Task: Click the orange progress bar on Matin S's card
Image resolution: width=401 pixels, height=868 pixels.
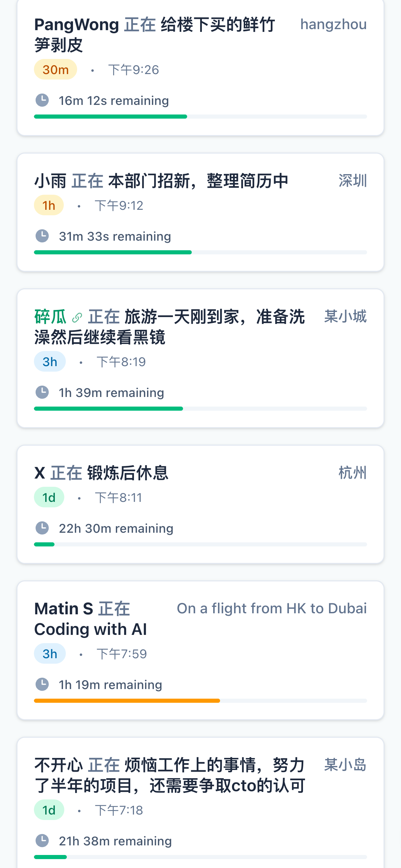Action: [127, 701]
